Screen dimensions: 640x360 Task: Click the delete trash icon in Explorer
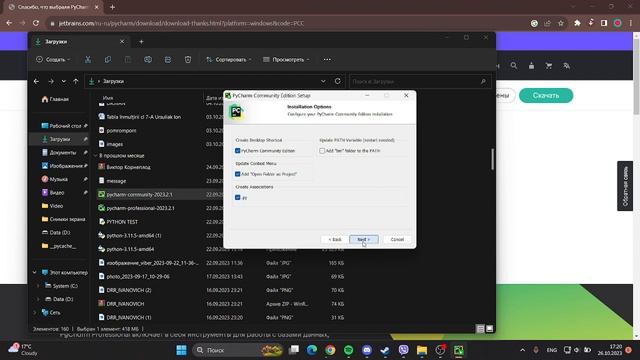pos(188,60)
